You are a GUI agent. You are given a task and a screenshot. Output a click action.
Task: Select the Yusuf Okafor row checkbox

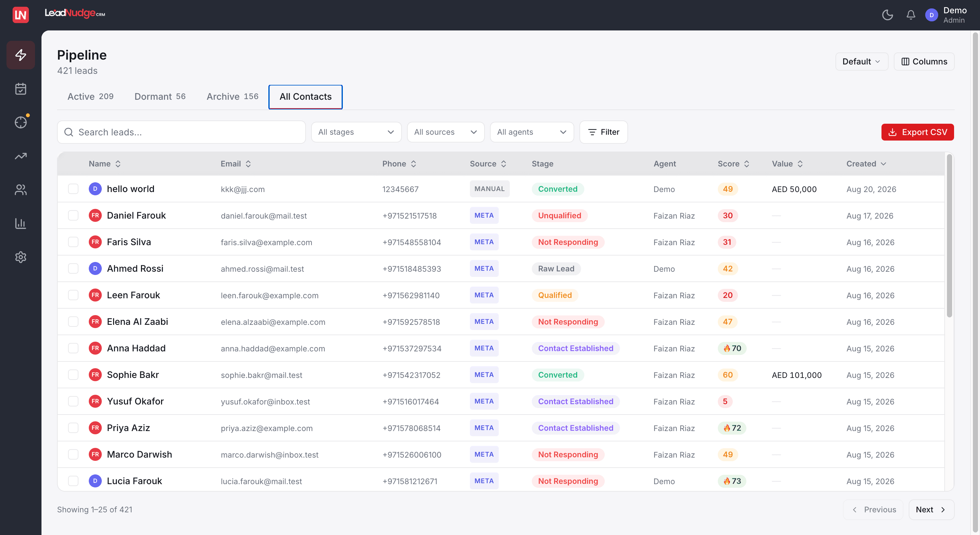(73, 402)
